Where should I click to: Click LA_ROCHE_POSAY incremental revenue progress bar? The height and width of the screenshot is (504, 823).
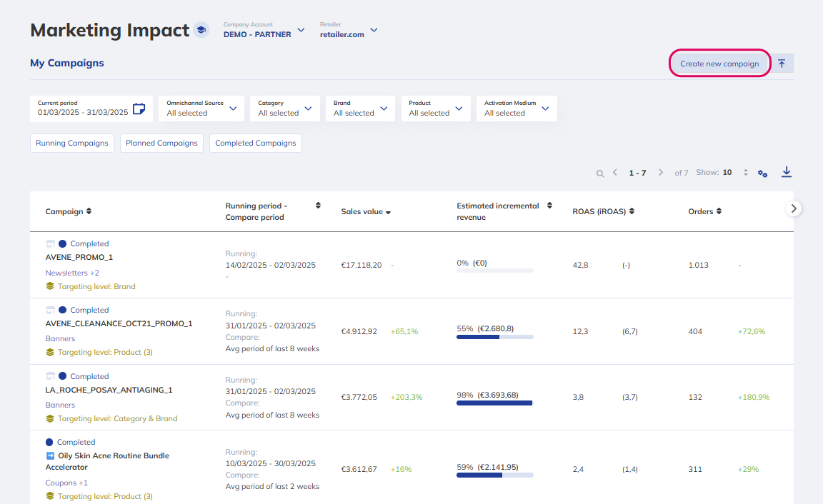coord(494,403)
